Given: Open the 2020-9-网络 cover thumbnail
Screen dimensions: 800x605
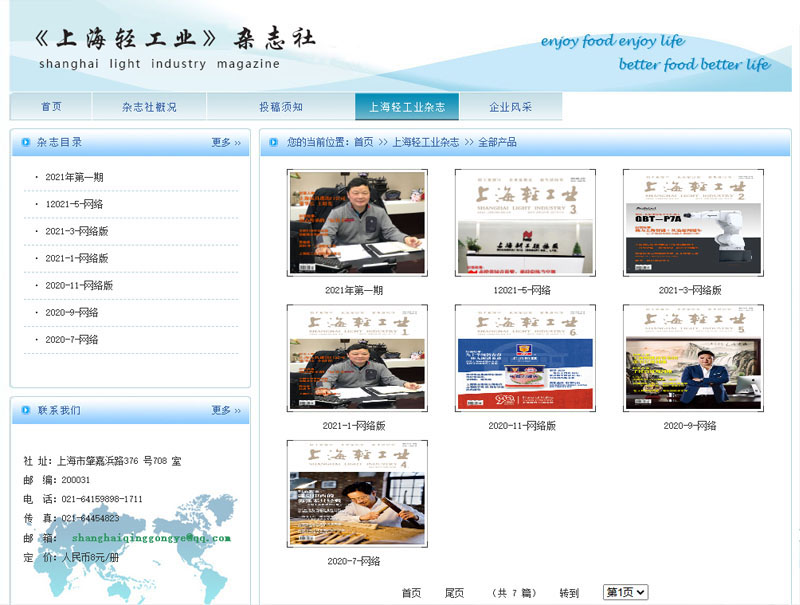Looking at the screenshot, I should [x=693, y=358].
